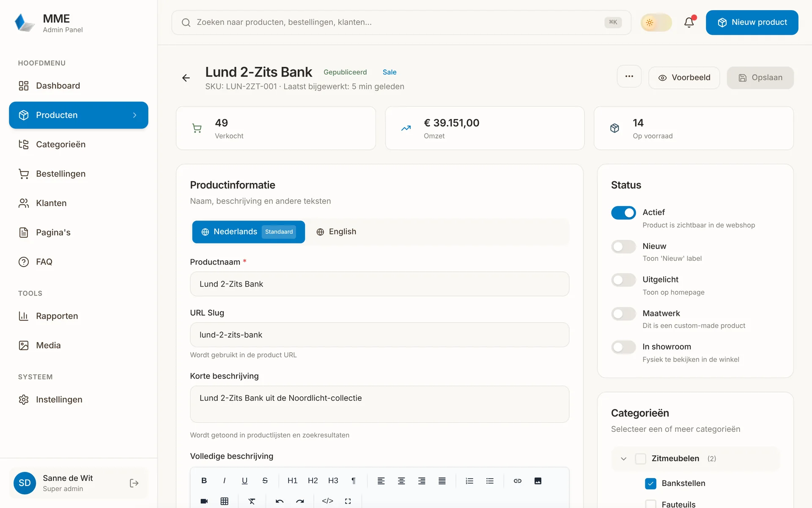The image size is (812, 508).
Task: Go to Categorieën in sidebar
Action: tap(79, 144)
